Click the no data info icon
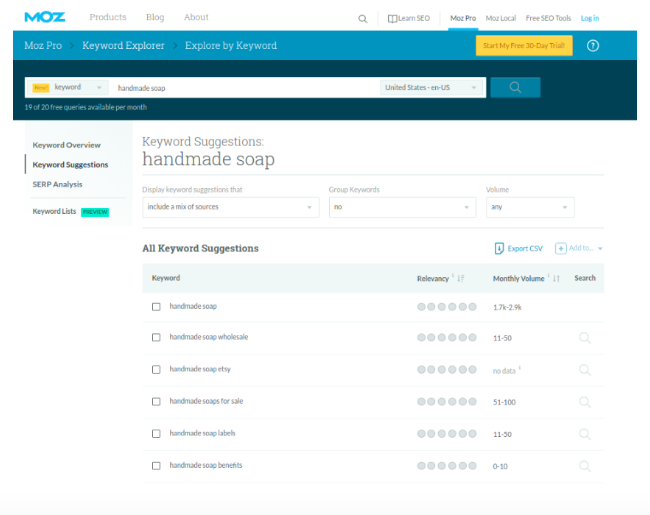650x515 pixels. (x=520, y=367)
